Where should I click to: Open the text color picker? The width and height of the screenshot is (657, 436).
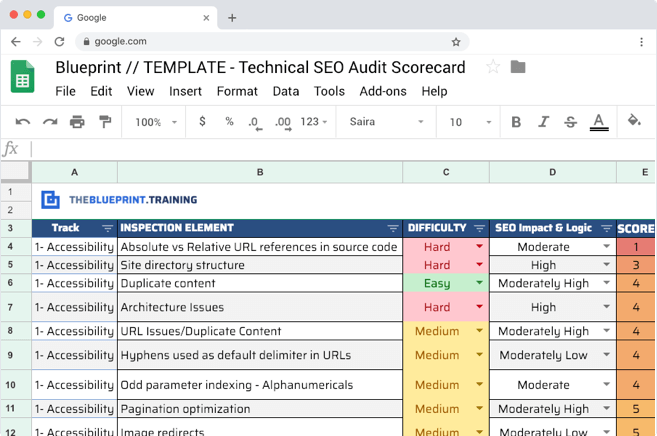pyautogui.click(x=598, y=122)
